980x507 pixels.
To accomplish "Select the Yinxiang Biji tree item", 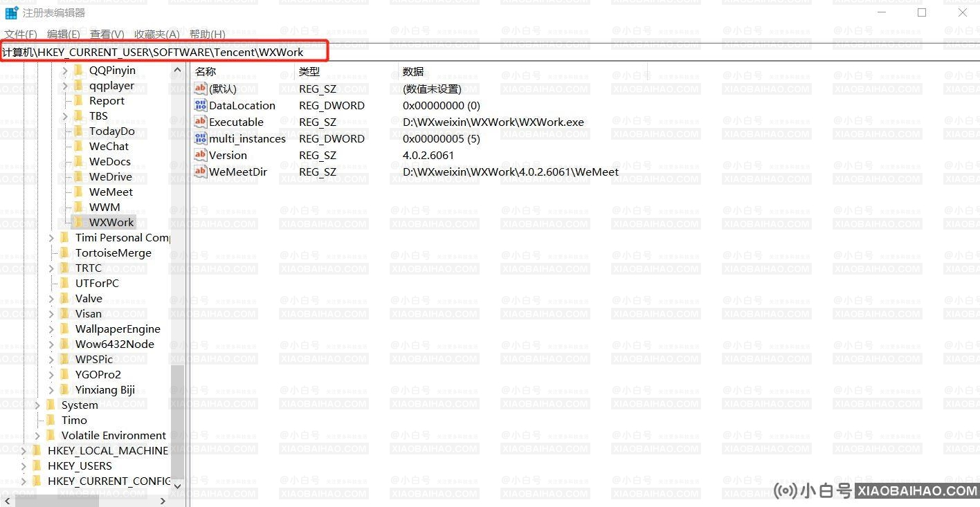I will tap(105, 389).
